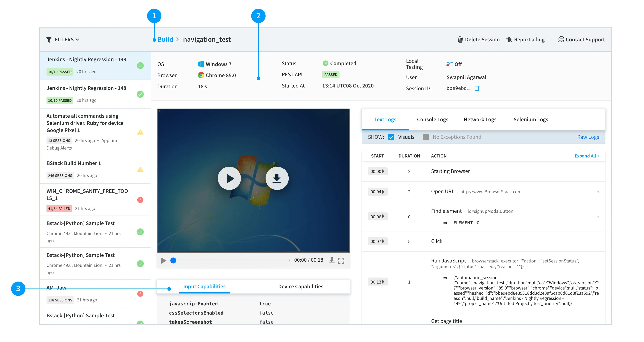Expand the Run JavaScript log row plus
Screen dimensions: 644x342
pyautogui.click(x=598, y=282)
